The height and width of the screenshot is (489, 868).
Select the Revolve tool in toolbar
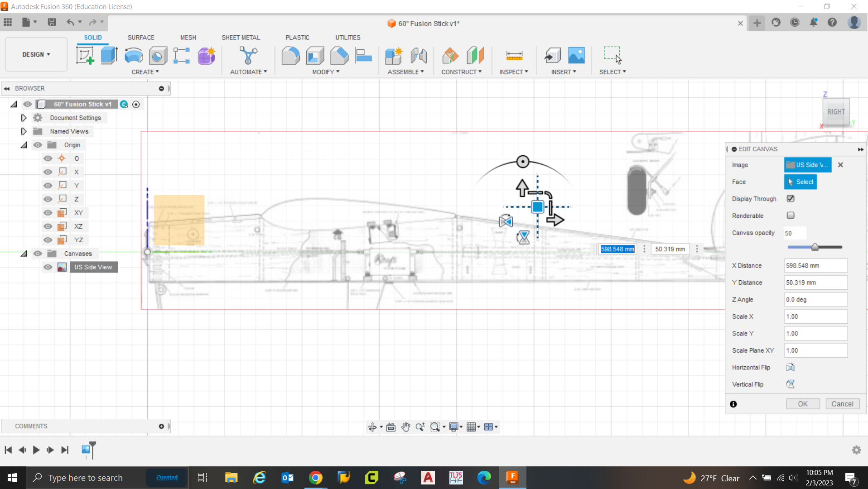[x=134, y=56]
